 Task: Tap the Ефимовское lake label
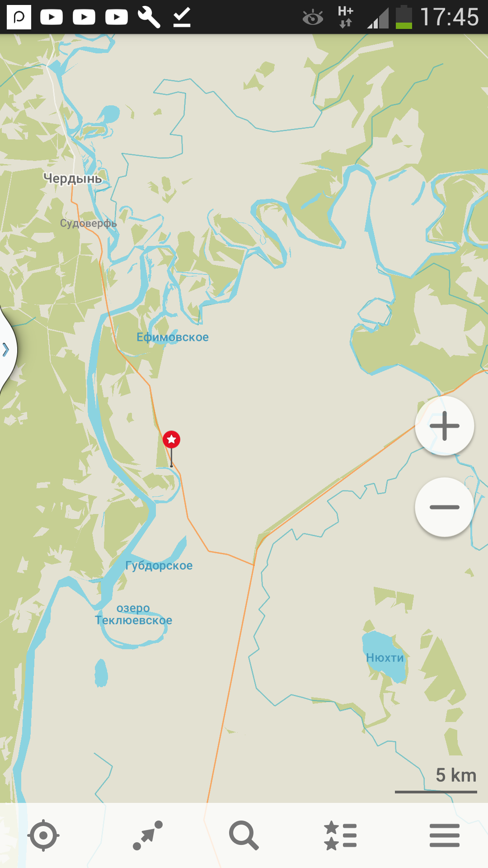coord(173,337)
